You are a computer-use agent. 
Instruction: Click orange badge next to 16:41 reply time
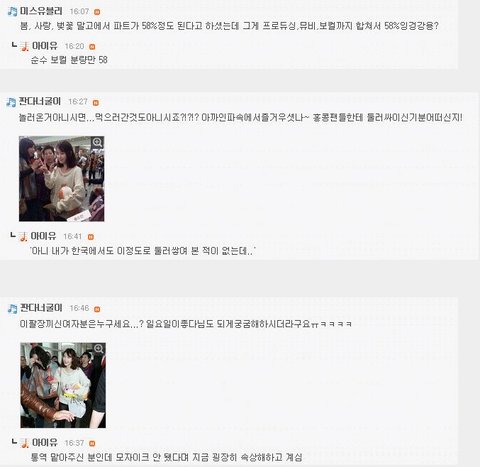(x=91, y=237)
